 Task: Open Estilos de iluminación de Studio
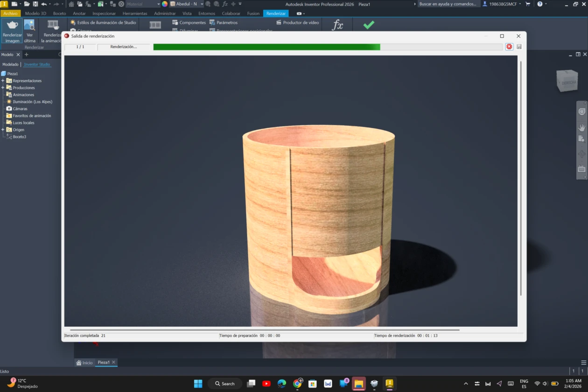(x=103, y=22)
